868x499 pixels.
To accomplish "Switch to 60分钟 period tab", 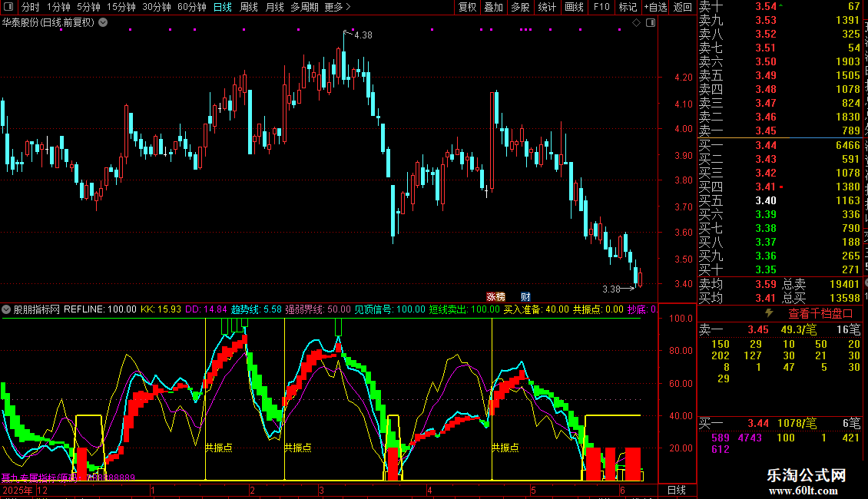I will (x=192, y=7).
